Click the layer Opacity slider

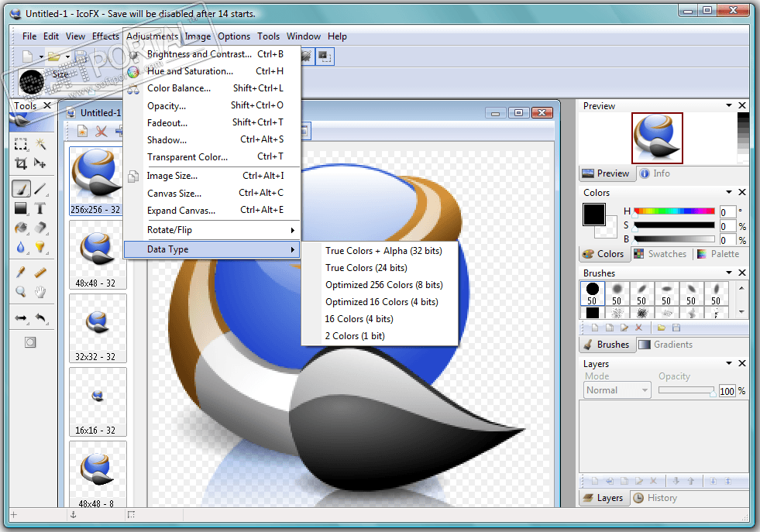point(686,390)
